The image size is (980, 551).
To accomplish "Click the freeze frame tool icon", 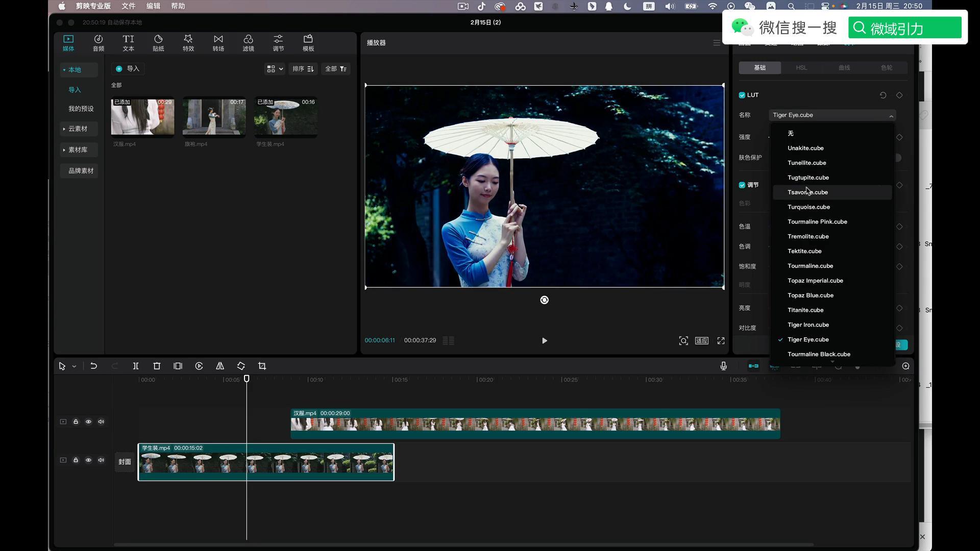I will [x=178, y=366].
